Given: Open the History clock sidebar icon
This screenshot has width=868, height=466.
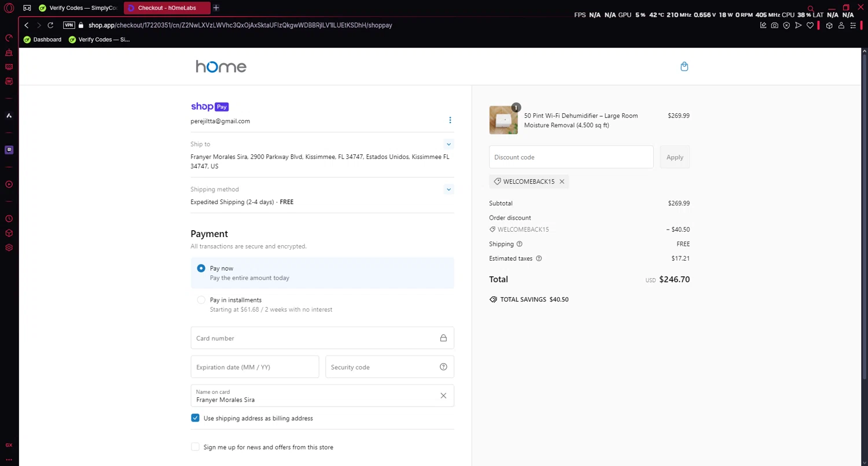Looking at the screenshot, I should tap(9, 219).
